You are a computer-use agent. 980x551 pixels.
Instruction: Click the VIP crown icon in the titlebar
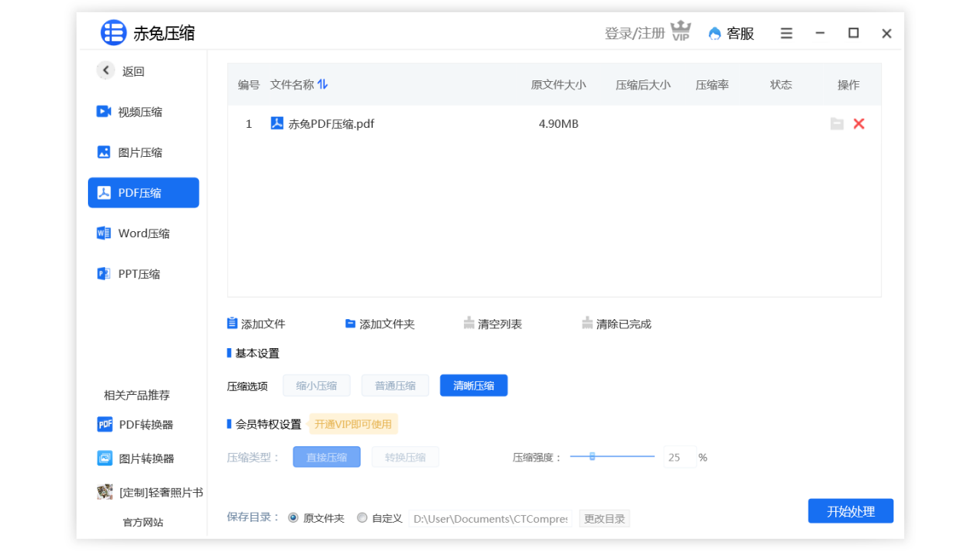[680, 32]
